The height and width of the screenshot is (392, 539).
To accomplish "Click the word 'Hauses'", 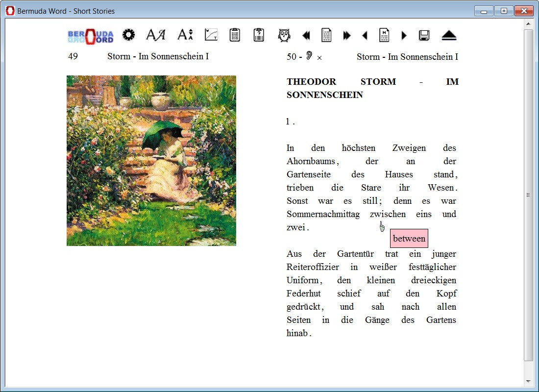I will (399, 174).
